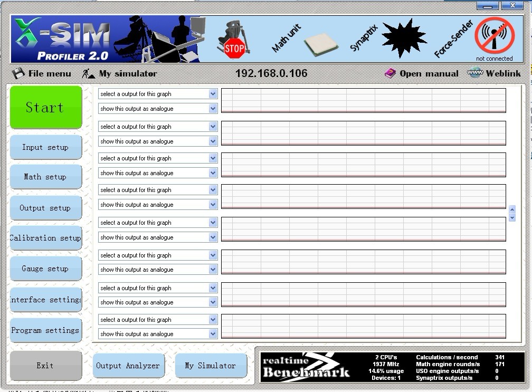Click the Force-Sender not connected antenna icon
This screenshot has width=532, height=392.
[x=495, y=36]
